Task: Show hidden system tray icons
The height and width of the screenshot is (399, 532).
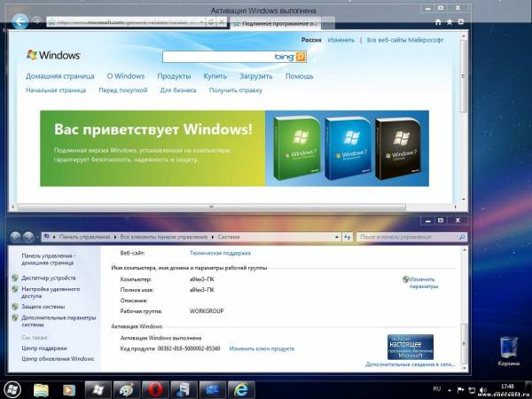Action: pyautogui.click(x=450, y=390)
